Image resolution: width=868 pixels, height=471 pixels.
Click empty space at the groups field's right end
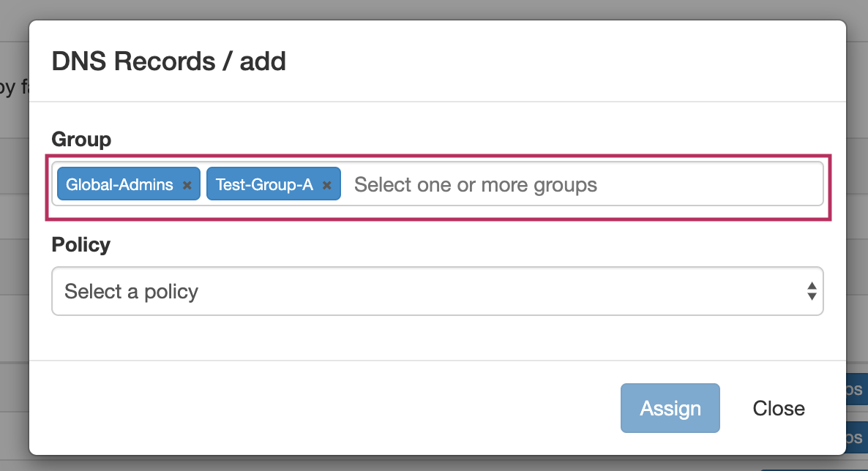732,184
